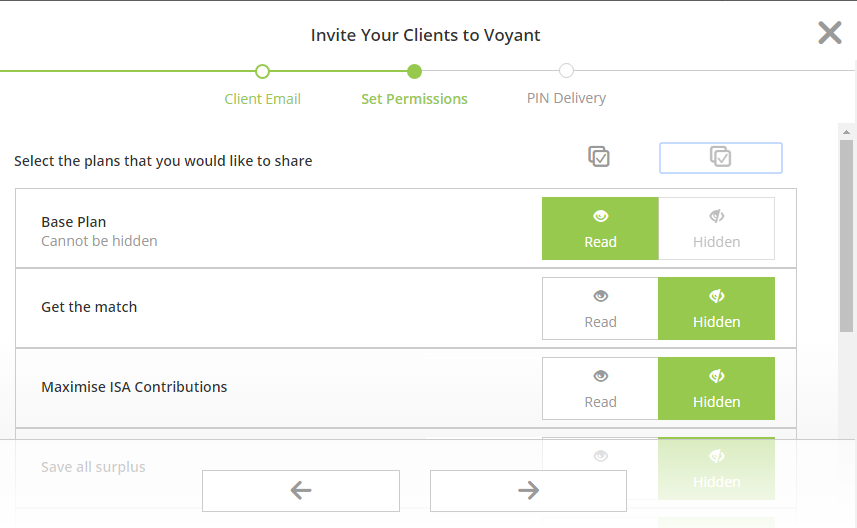Set Get the match to Hidden
857x528 pixels.
[717, 308]
